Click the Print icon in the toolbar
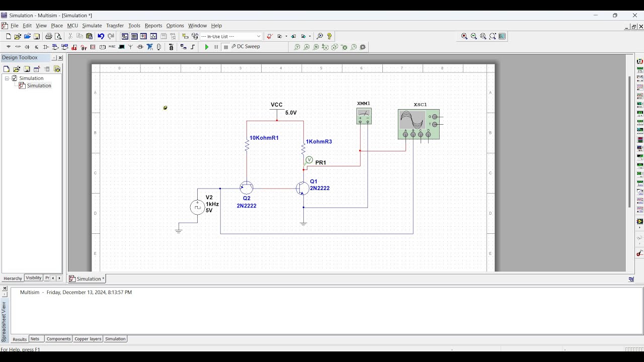 (49, 36)
